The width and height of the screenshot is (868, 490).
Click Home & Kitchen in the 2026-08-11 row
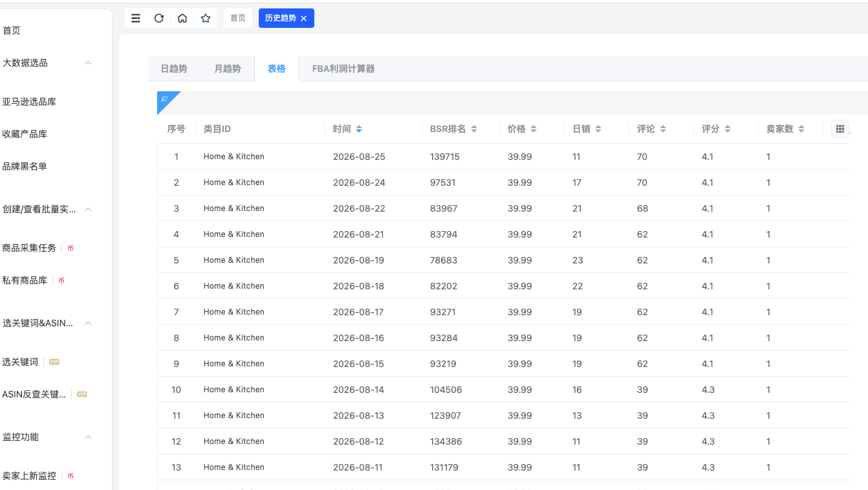pos(234,467)
